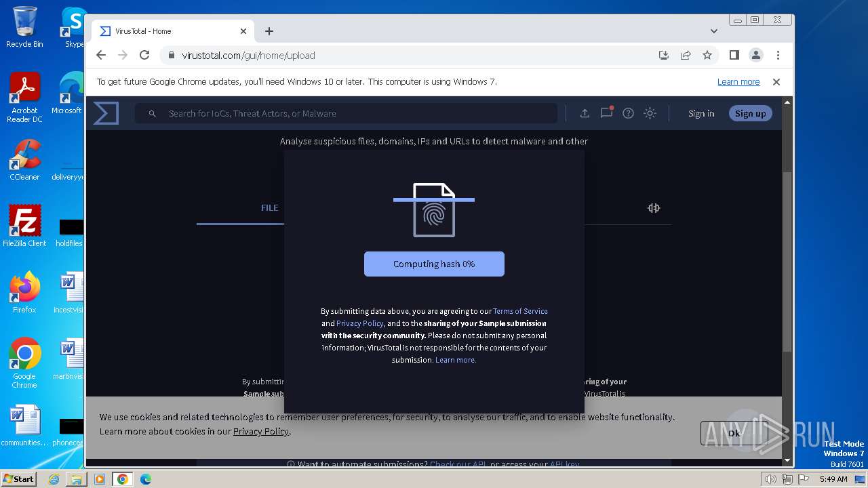Dismiss the Chrome update notification bar
The width and height of the screenshot is (868, 488).
[x=776, y=82]
